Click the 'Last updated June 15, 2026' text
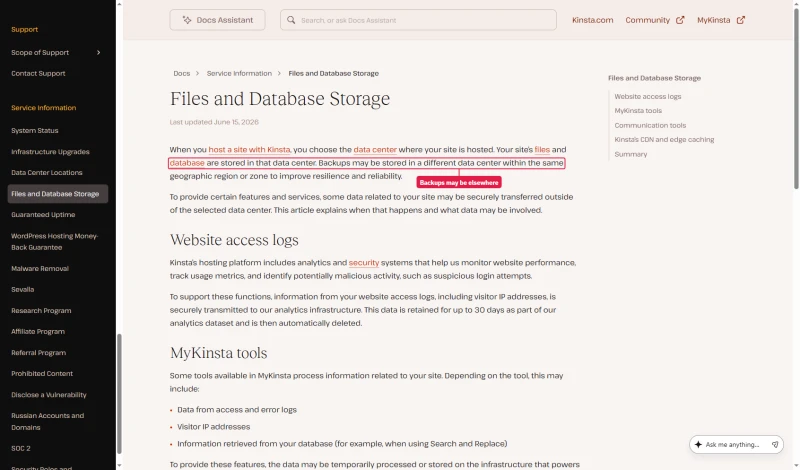 click(214, 122)
